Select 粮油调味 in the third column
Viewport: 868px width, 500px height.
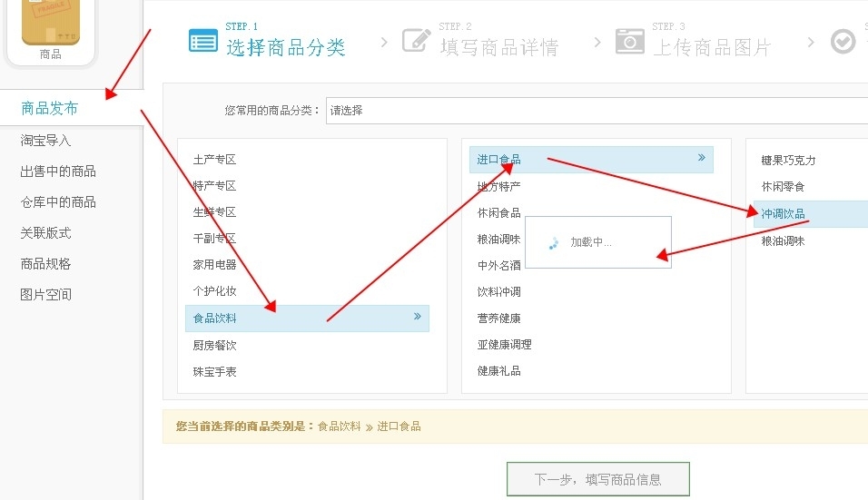(x=783, y=241)
